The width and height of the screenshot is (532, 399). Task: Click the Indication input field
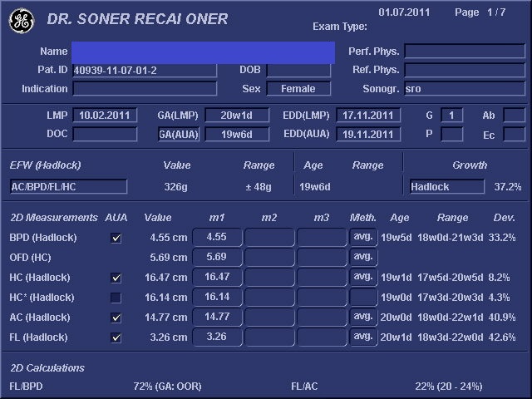pos(144,89)
